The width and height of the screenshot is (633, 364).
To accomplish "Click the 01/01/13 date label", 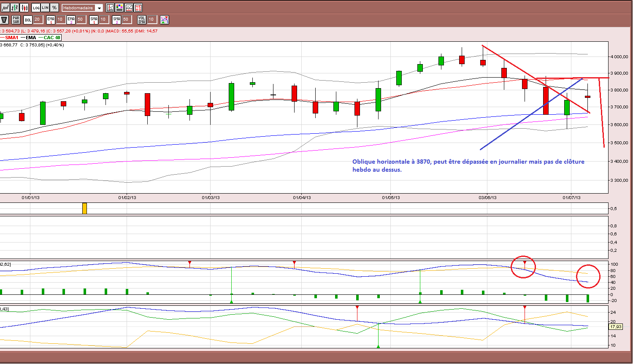I will (30, 197).
